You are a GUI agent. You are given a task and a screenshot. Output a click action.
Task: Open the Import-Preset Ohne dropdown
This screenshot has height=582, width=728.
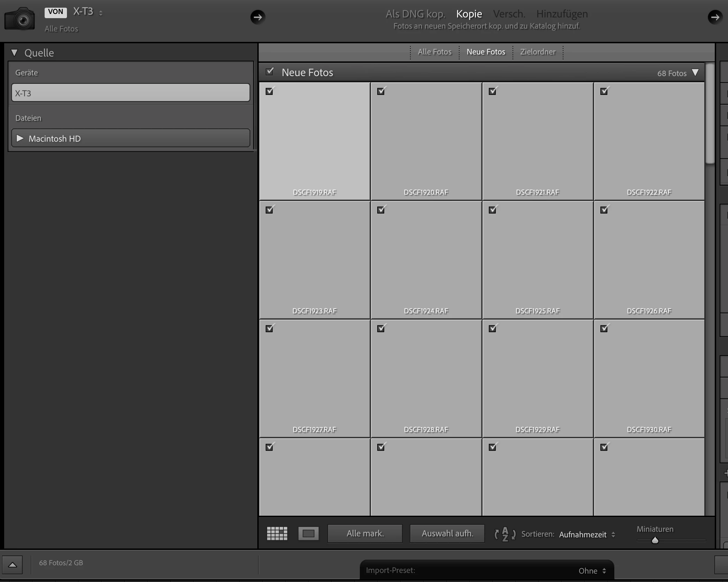click(x=592, y=571)
